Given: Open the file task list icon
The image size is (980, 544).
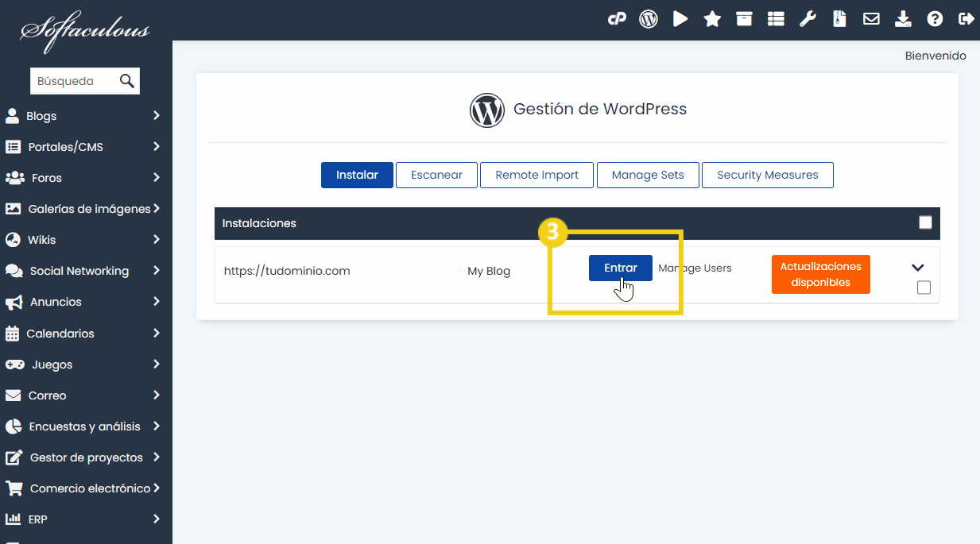Looking at the screenshot, I should [x=839, y=19].
